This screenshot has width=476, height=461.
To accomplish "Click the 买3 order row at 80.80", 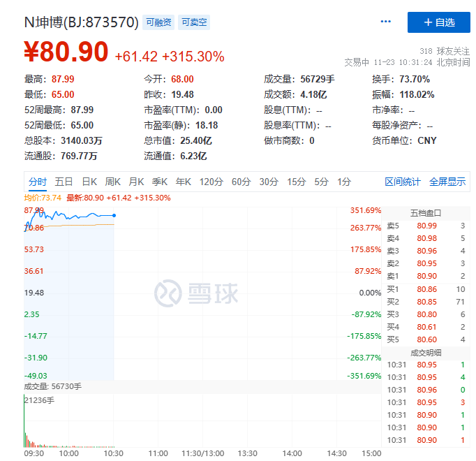I will (426, 314).
